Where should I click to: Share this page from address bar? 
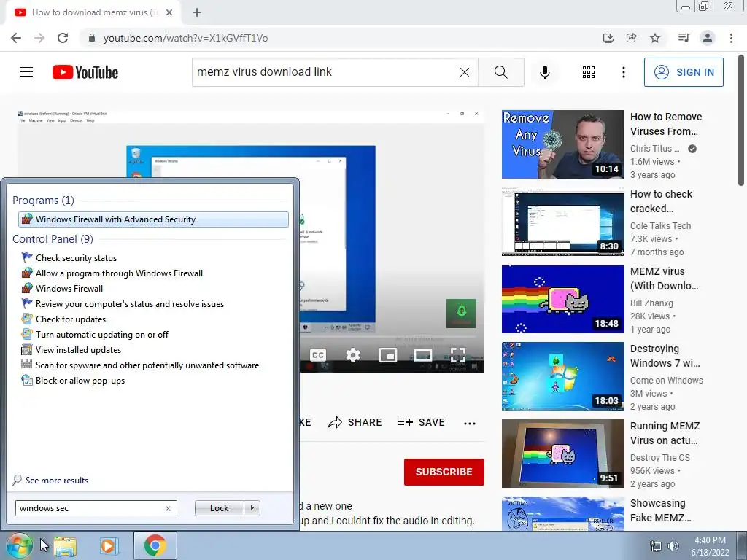tap(632, 38)
